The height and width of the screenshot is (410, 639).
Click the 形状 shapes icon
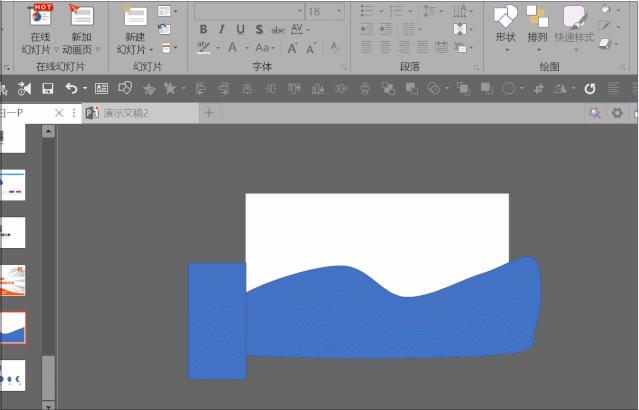505,17
